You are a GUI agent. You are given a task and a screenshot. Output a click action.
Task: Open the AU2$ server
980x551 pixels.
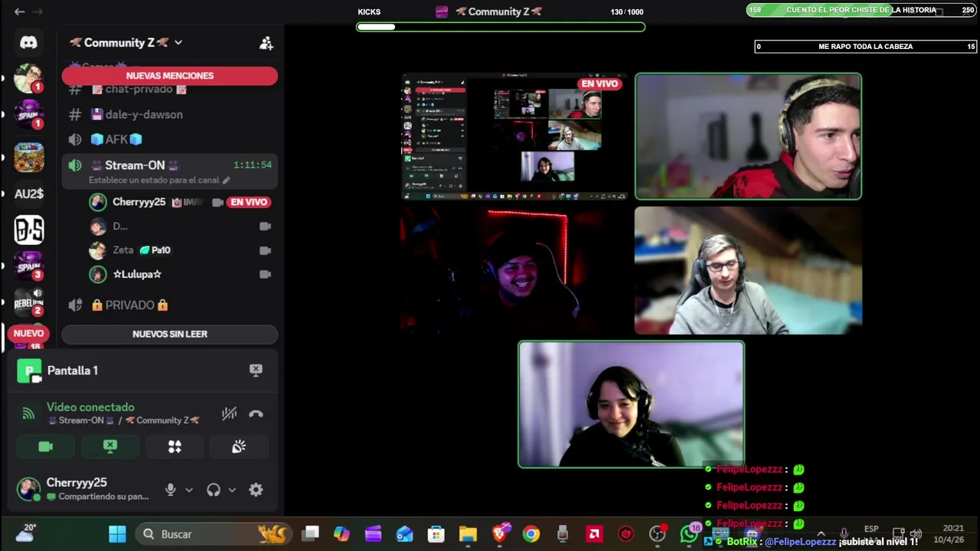[28, 194]
